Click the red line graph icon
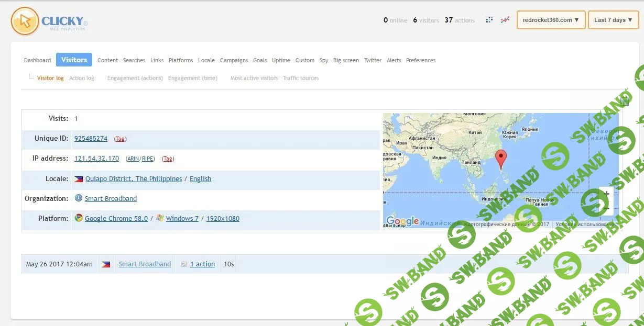This screenshot has width=644, height=326. point(505,20)
